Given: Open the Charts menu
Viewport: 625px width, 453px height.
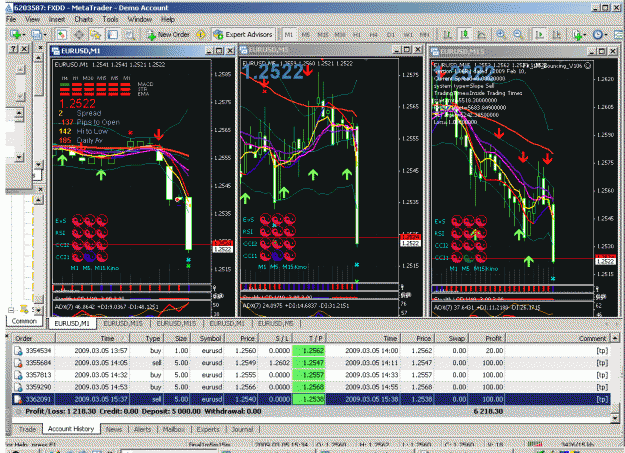Looking at the screenshot, I should click(84, 19).
